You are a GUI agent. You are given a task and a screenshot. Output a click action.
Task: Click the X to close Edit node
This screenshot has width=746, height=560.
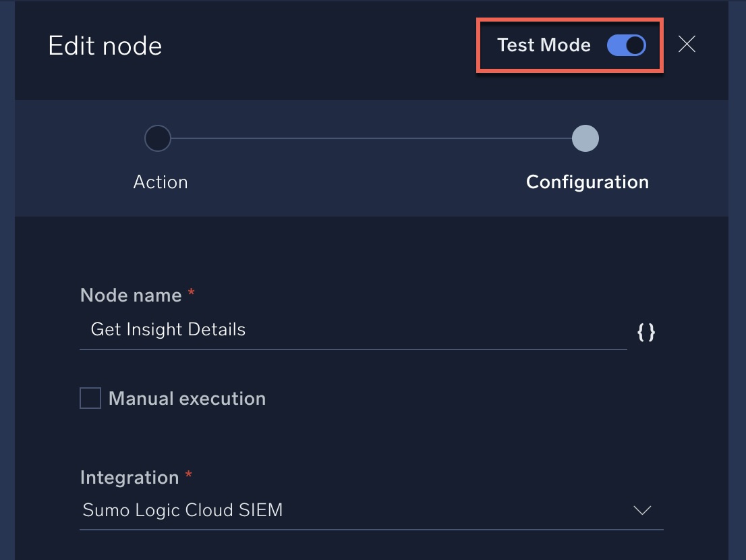pos(687,45)
